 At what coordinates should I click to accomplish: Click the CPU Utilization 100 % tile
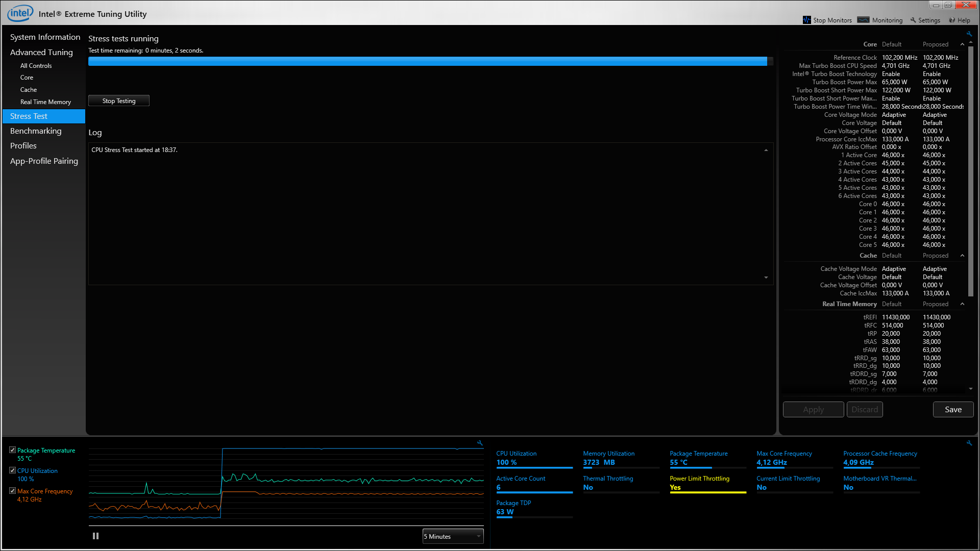click(534, 458)
